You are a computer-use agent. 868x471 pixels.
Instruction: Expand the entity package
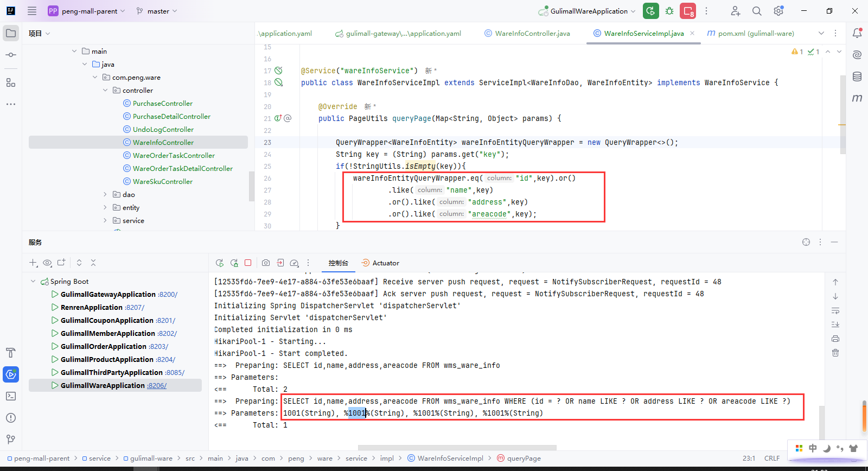[105, 207]
